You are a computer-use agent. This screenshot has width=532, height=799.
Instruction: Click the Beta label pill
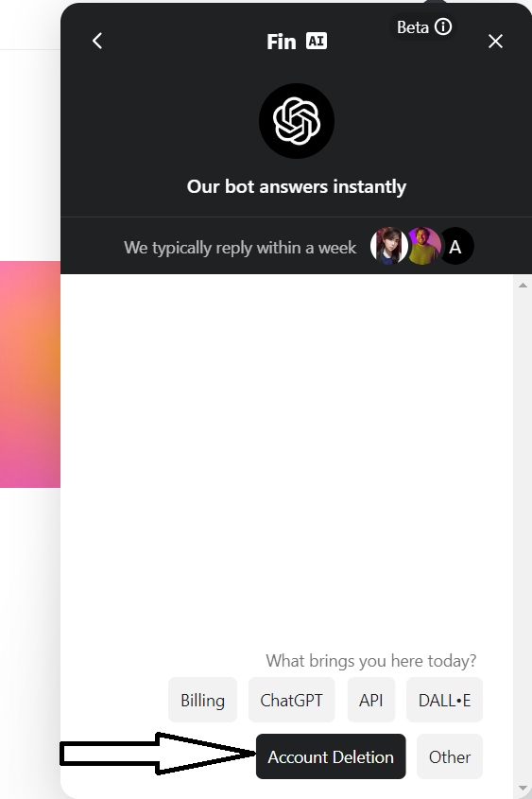423,26
